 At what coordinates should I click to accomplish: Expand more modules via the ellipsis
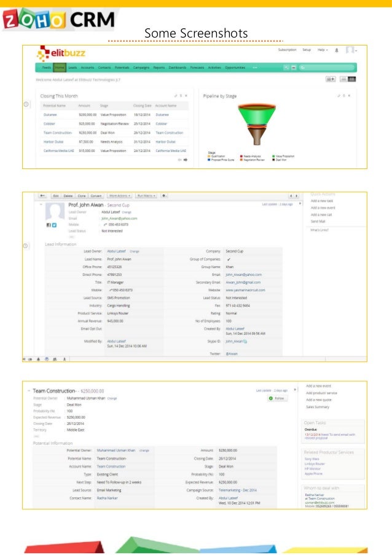255,68
